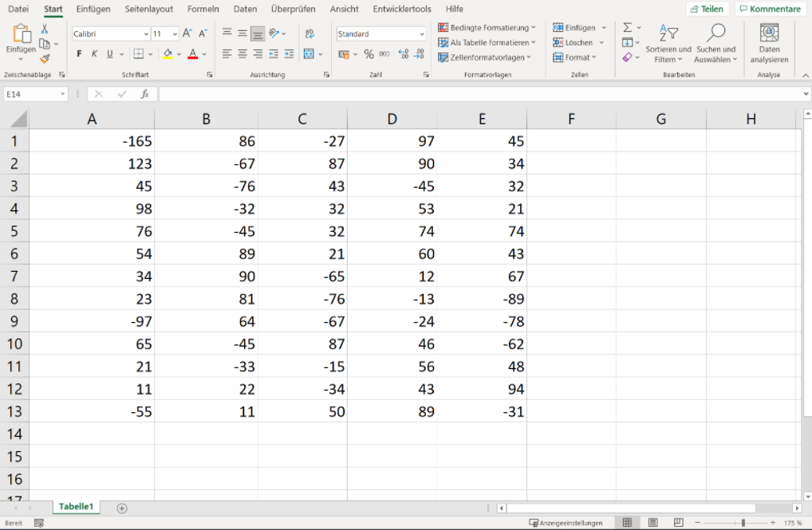Click the cut scissors icon
This screenshot has width=812, height=530.
pos(45,29)
